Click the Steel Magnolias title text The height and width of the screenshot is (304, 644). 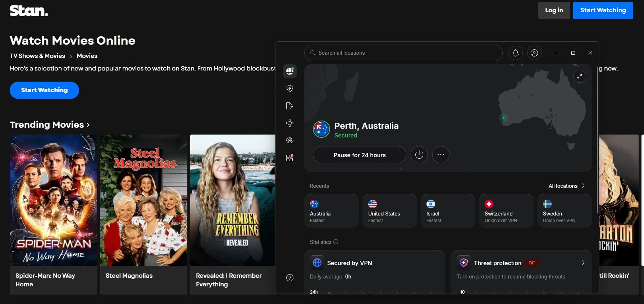(x=129, y=276)
